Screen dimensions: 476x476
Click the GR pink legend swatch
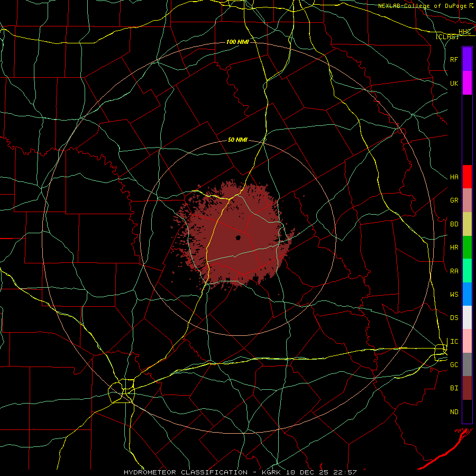(x=467, y=200)
